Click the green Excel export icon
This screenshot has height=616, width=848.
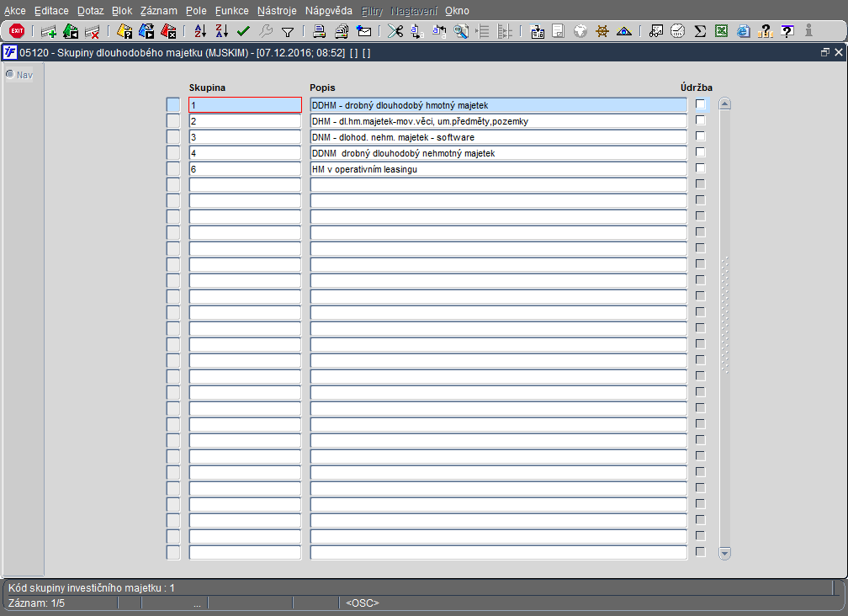pyautogui.click(x=721, y=31)
